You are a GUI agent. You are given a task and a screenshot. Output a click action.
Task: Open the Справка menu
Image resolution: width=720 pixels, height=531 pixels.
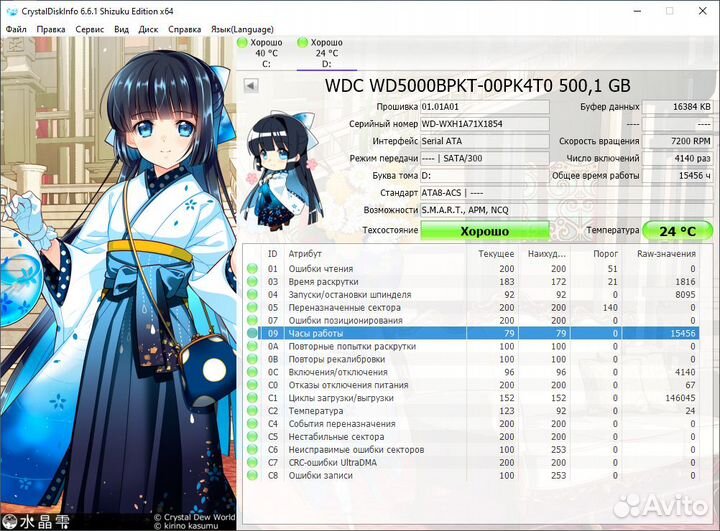tap(184, 29)
